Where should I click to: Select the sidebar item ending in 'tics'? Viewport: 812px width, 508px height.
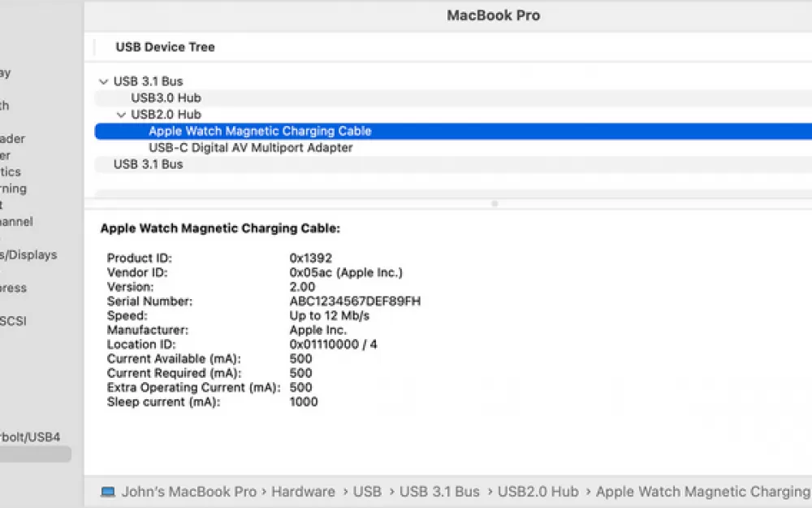[11, 172]
